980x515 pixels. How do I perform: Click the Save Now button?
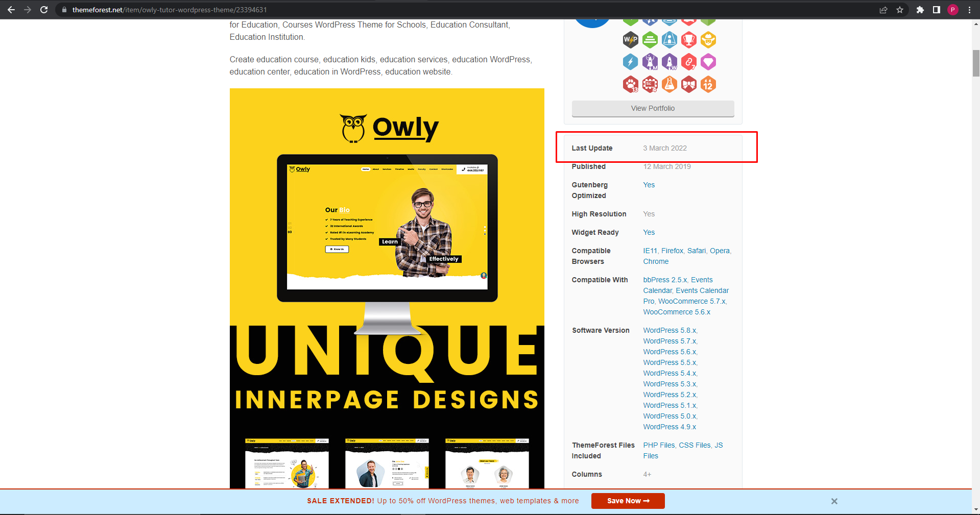(628, 501)
